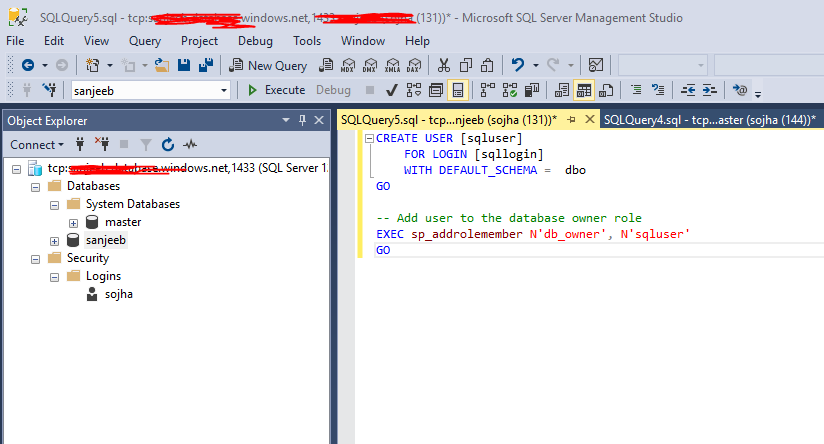
Task: Open a DMX query with the DMX icon
Action: [370, 65]
